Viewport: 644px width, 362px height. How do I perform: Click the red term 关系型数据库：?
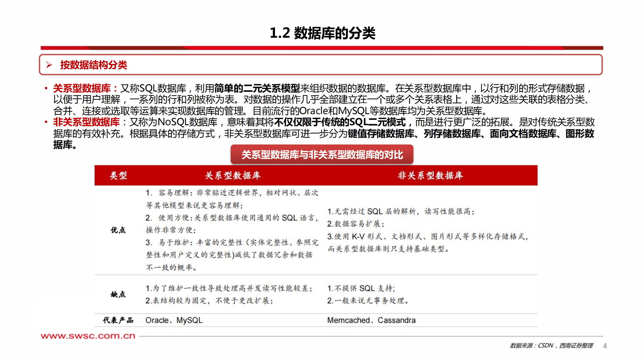tap(86, 88)
